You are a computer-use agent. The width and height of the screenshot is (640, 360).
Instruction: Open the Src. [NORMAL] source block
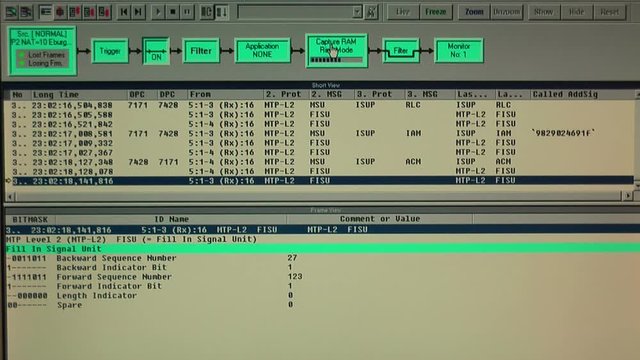pyautogui.click(x=42, y=51)
